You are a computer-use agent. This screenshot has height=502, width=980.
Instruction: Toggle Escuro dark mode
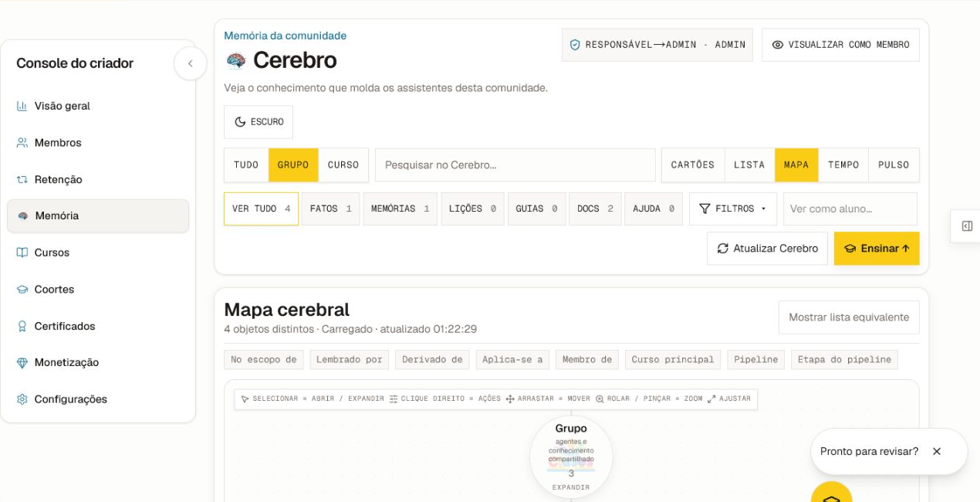[x=259, y=122]
